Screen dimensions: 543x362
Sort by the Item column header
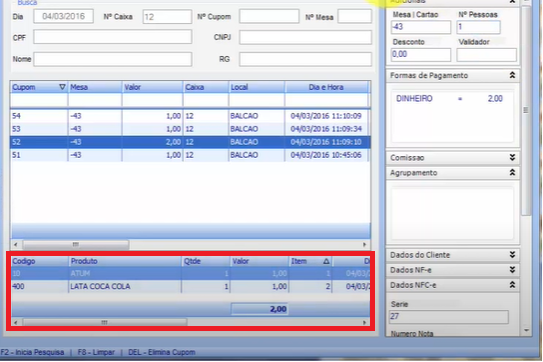point(310,261)
